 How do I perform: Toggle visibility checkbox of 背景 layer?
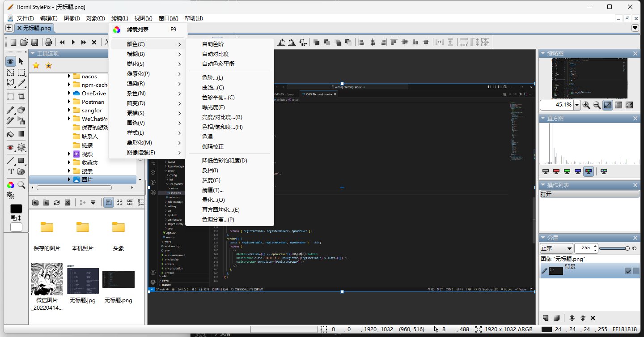tap(628, 271)
